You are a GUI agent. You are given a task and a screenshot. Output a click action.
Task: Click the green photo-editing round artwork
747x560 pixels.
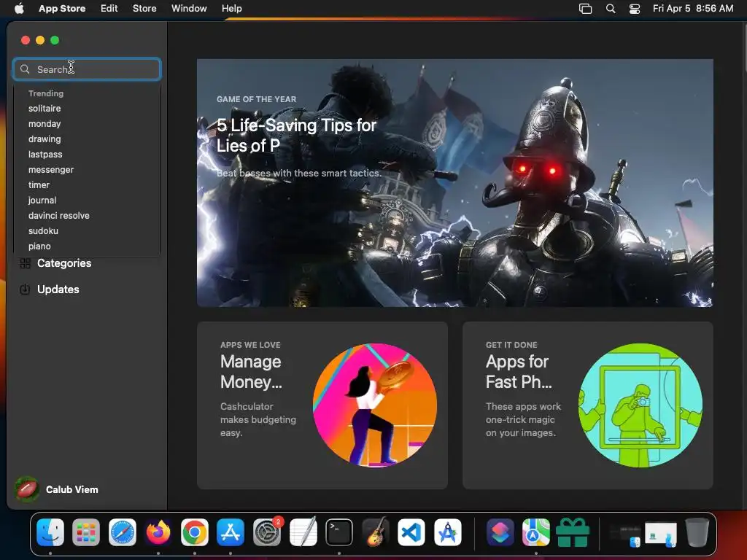[x=640, y=405]
